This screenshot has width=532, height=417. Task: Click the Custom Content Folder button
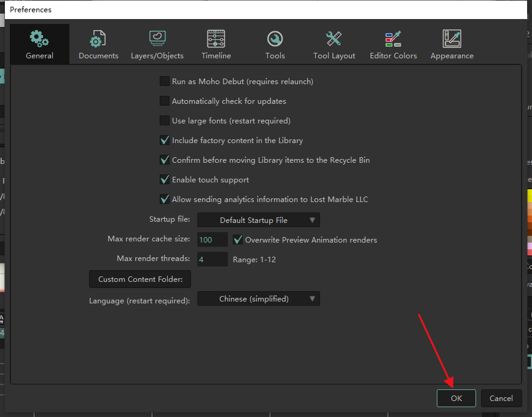pyautogui.click(x=140, y=279)
